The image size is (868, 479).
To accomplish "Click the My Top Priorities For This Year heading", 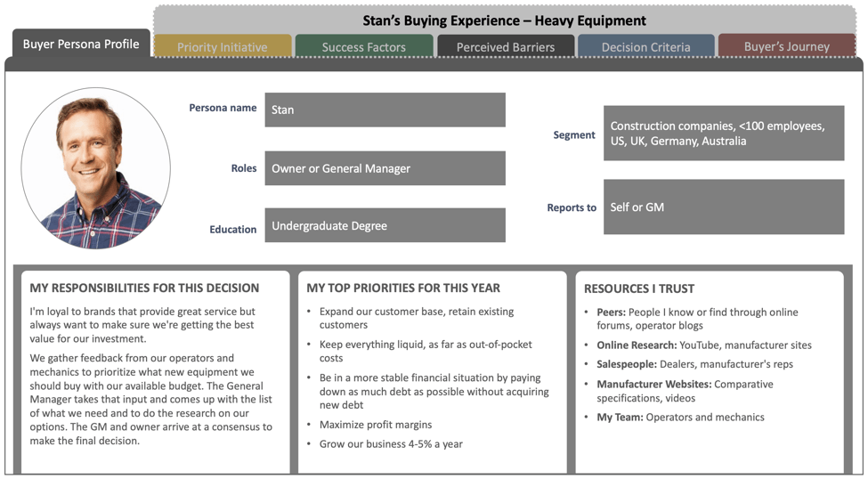I will click(x=403, y=288).
